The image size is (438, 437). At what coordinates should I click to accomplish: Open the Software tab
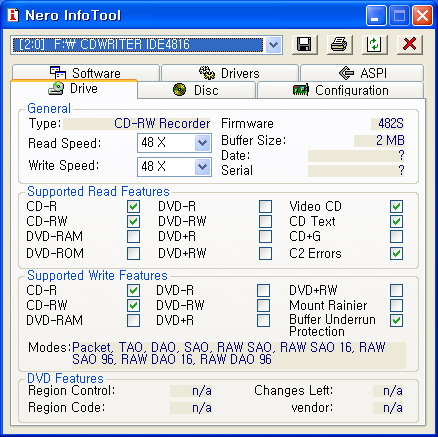point(86,73)
